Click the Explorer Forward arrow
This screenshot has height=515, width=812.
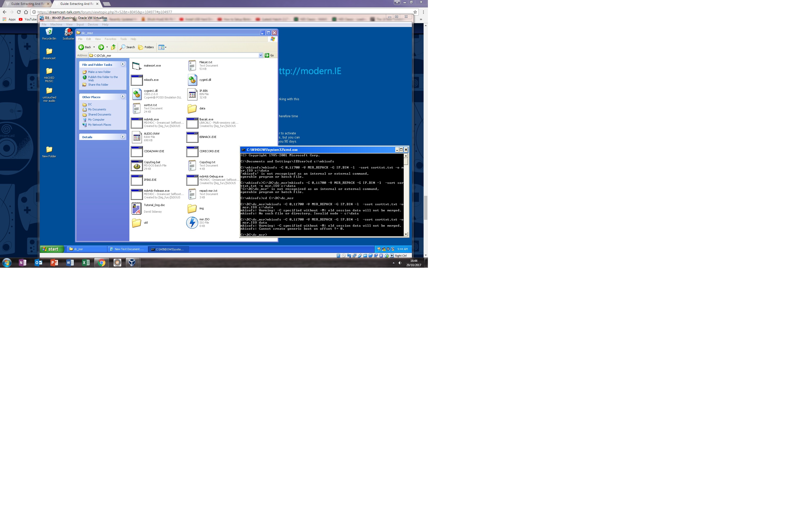(101, 47)
